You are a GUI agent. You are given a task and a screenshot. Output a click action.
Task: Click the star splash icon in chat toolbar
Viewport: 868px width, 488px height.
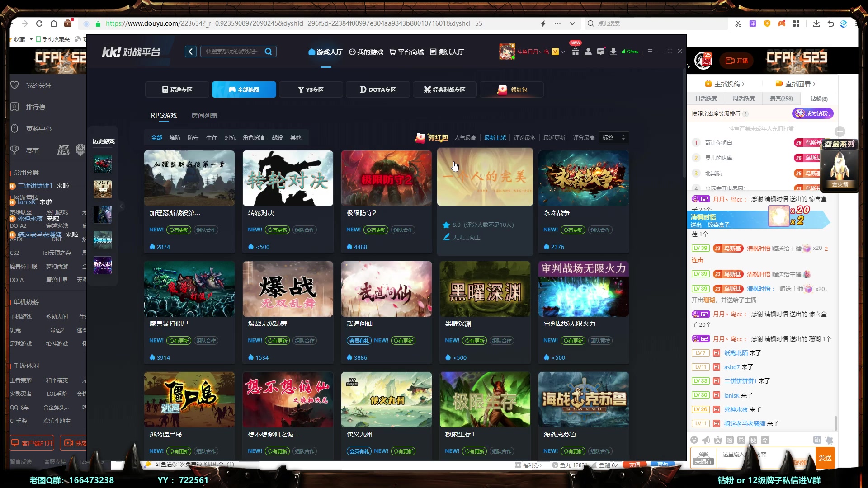tap(829, 440)
